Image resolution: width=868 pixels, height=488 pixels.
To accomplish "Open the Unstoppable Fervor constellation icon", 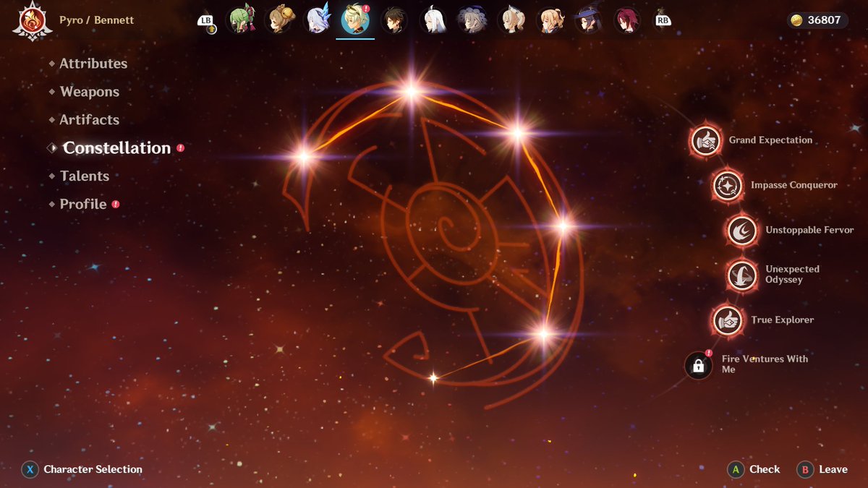I will pos(741,231).
